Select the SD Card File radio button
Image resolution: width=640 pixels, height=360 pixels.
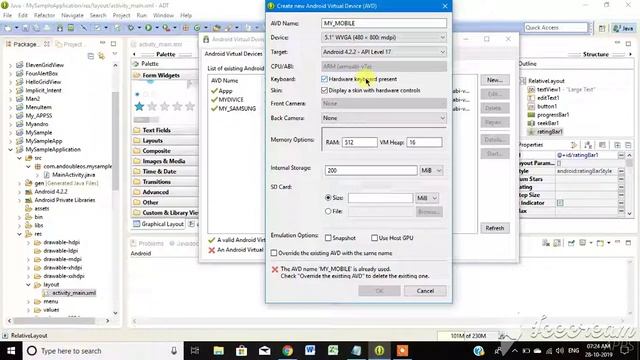click(x=328, y=211)
